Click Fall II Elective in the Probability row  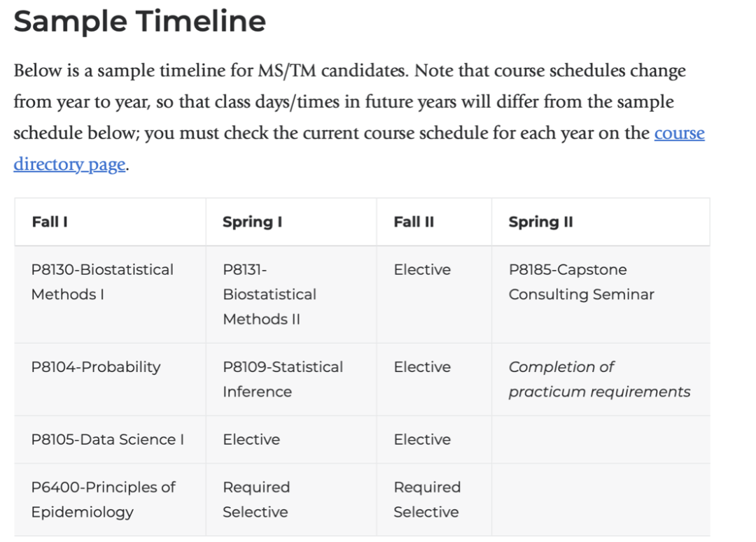click(x=422, y=367)
